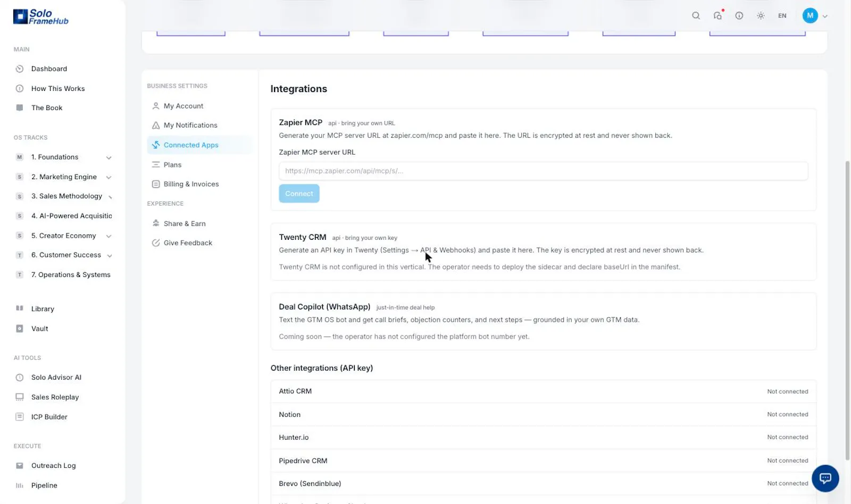Viewport: 851px width, 504px height.
Task: Open How This Works page
Action: click(58, 88)
